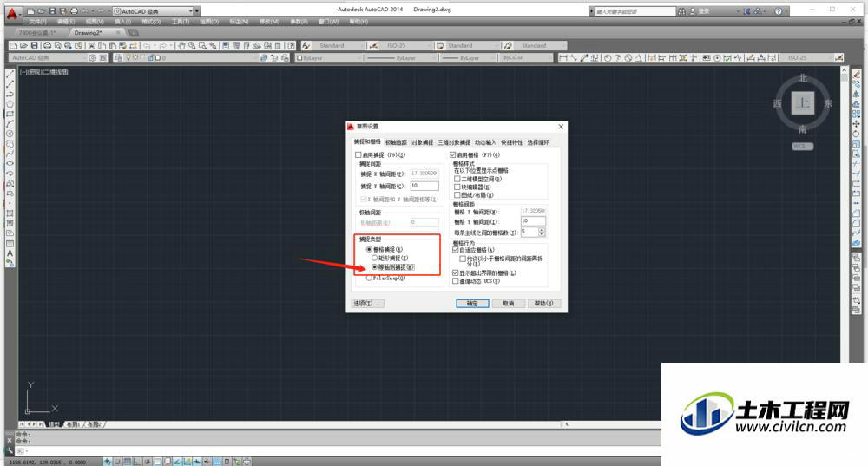
Task: Click Save icon in Quick Access toolbar
Action: pos(52,11)
